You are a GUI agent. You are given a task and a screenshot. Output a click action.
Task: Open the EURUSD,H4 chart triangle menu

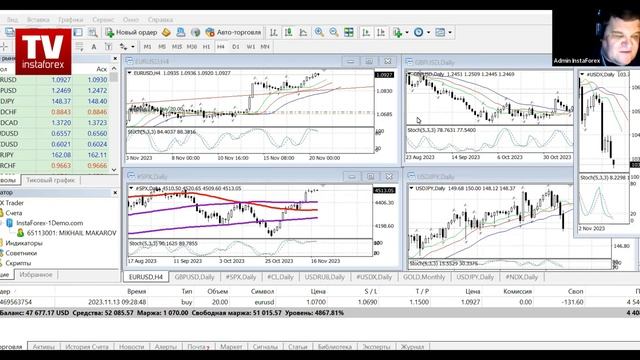(x=130, y=73)
